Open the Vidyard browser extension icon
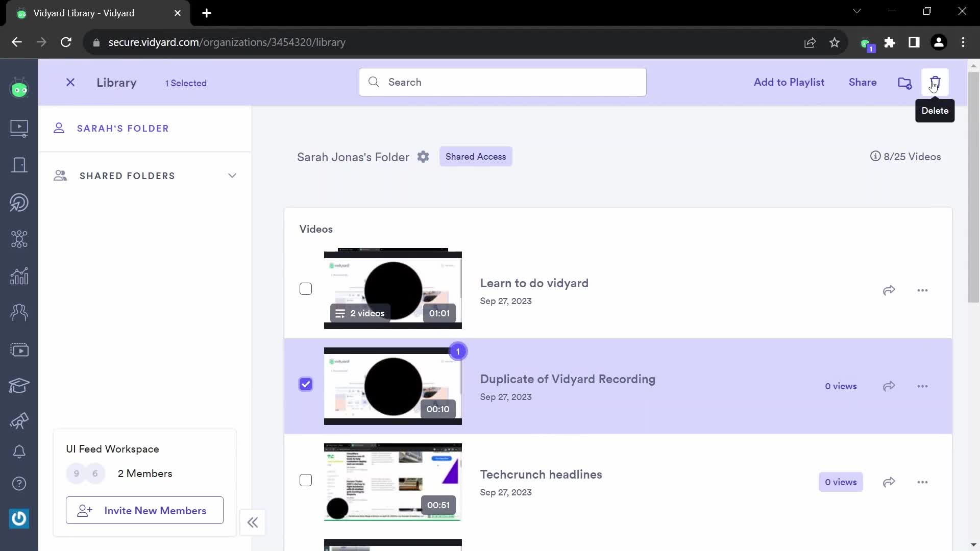The height and width of the screenshot is (551, 980). tap(867, 44)
